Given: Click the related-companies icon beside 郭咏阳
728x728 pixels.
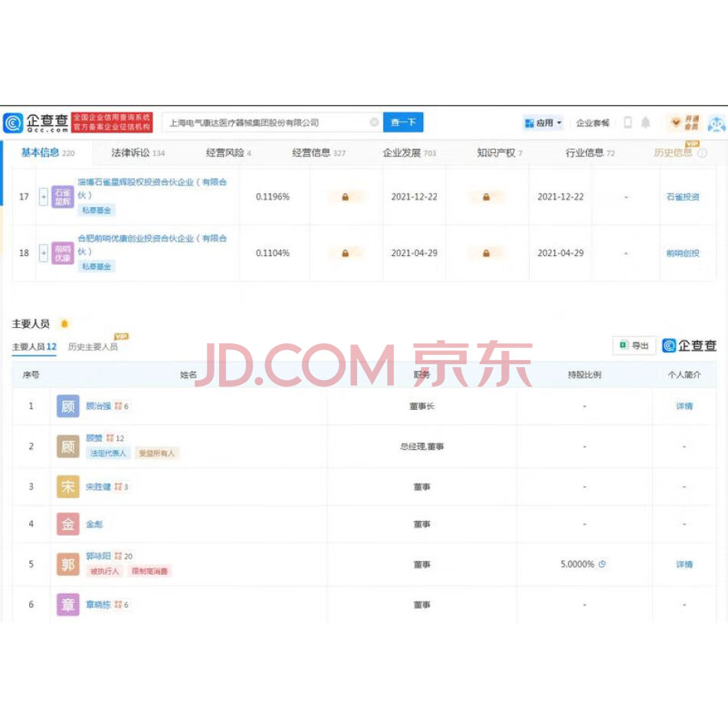Looking at the screenshot, I should pos(118,556).
